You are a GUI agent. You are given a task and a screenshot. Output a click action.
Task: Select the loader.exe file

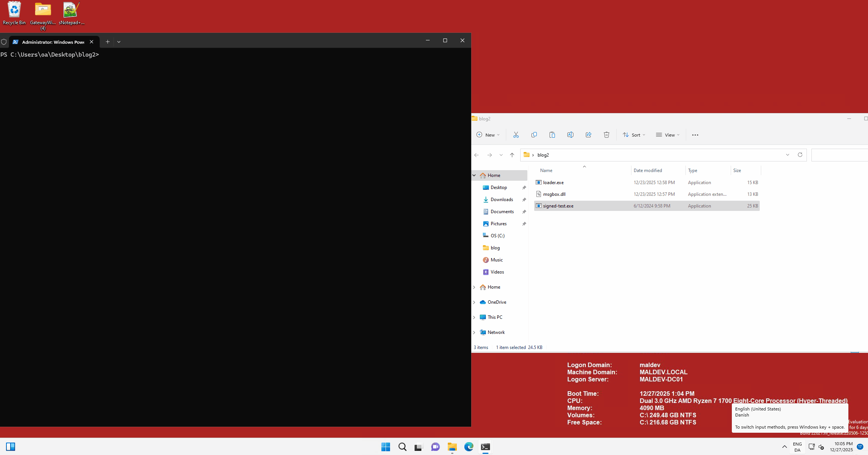point(553,183)
